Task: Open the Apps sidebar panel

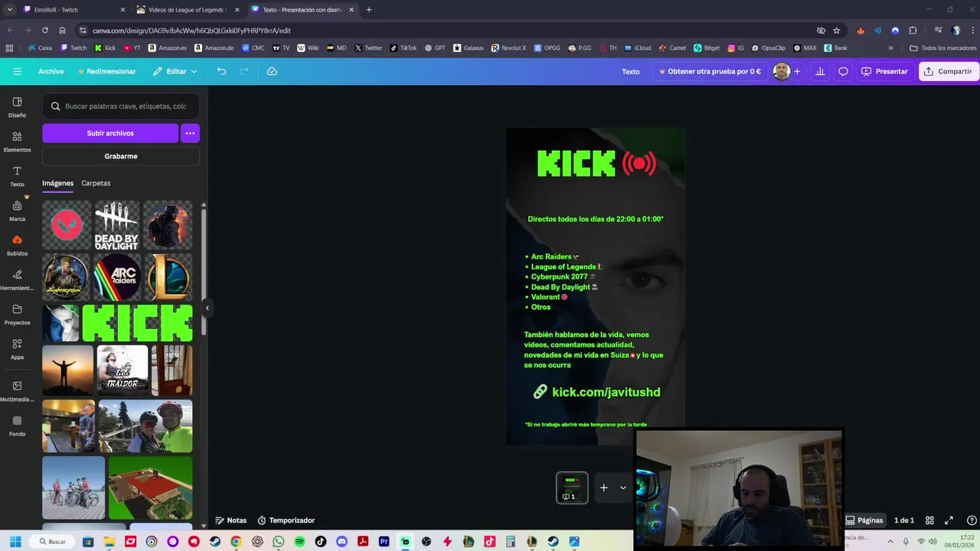Action: coord(17,349)
